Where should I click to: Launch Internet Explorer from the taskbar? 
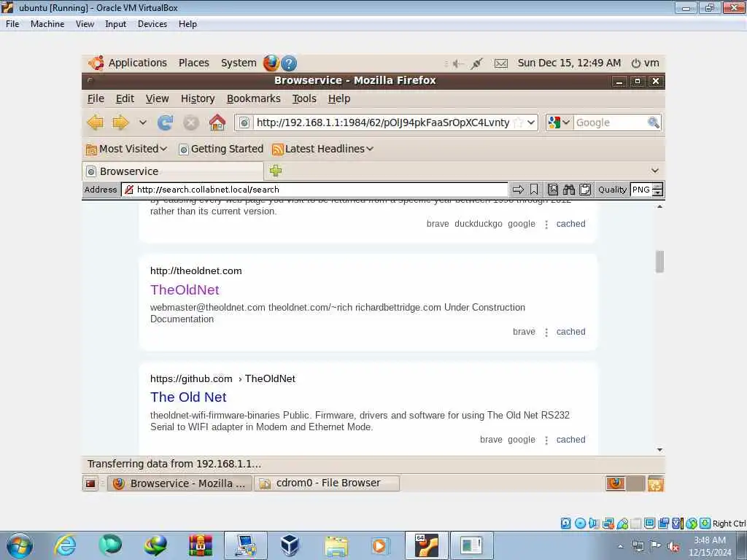click(x=65, y=545)
